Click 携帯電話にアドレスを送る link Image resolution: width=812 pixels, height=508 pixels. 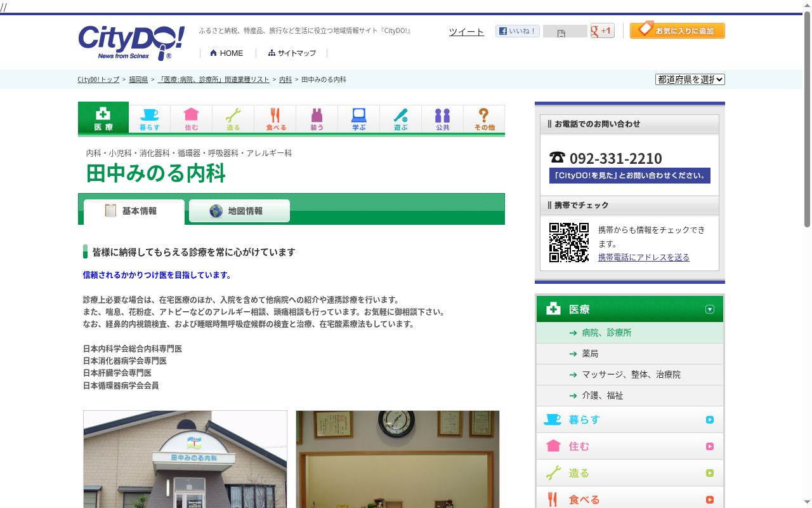coord(644,257)
